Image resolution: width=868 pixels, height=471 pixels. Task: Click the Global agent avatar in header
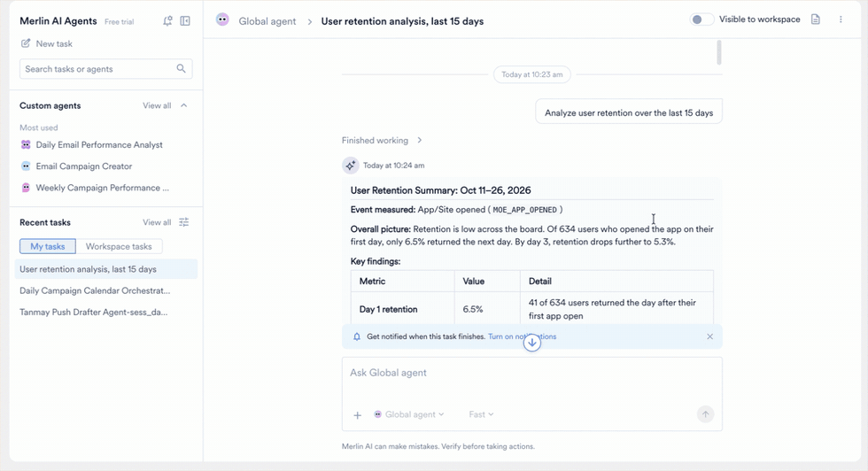222,20
